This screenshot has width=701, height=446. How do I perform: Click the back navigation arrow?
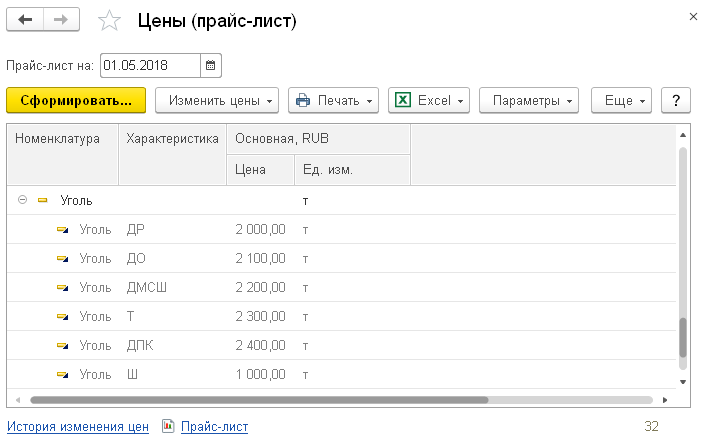coord(25,20)
